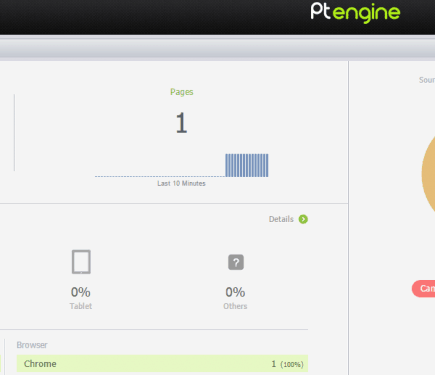Viewport: 435px width, 375px height.
Task: Open the Details link
Action: (281, 219)
